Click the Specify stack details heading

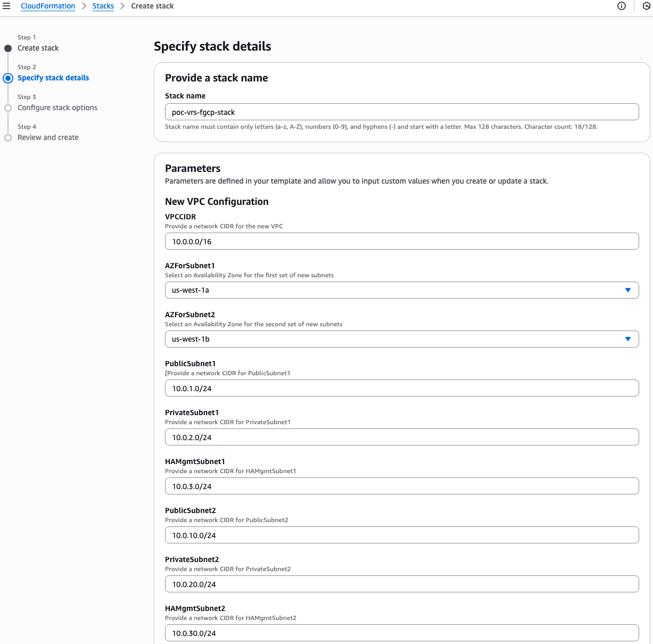(x=212, y=46)
